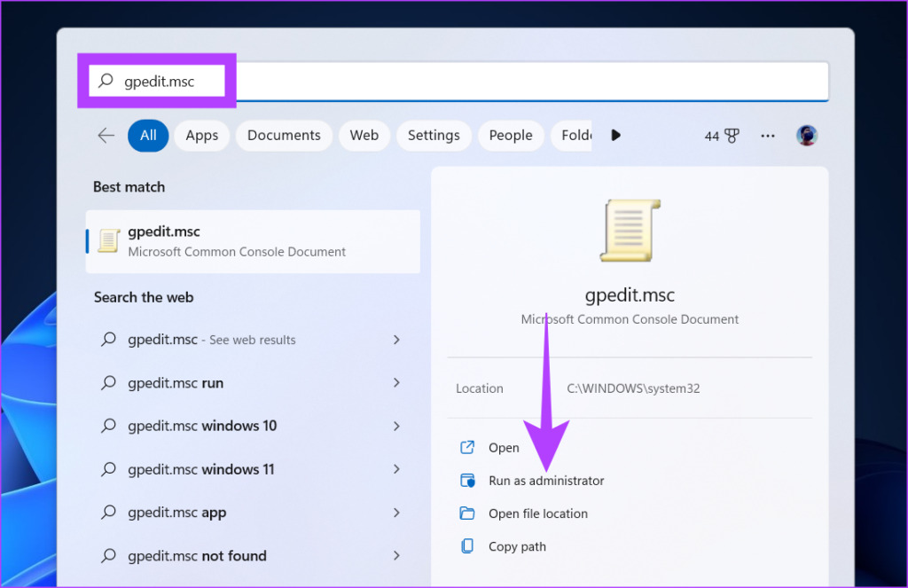Click the gpedit.msc title in preview pane
This screenshot has height=588, width=908.
click(x=630, y=294)
